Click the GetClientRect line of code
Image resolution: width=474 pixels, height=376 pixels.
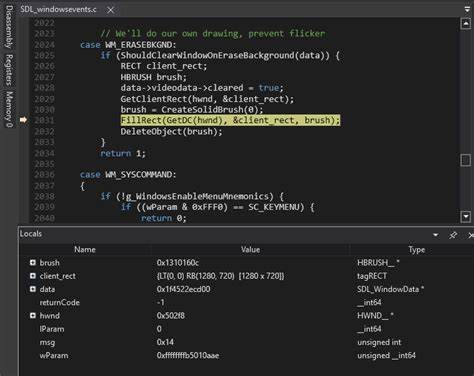click(207, 99)
